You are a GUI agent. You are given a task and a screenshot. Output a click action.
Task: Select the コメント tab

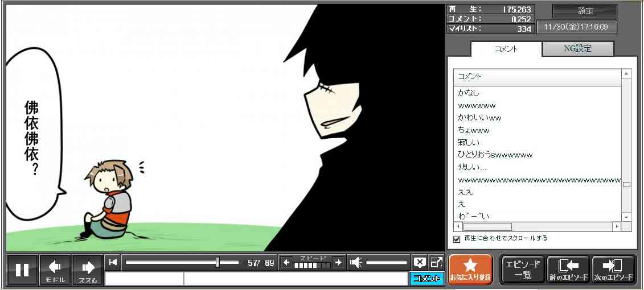point(506,49)
